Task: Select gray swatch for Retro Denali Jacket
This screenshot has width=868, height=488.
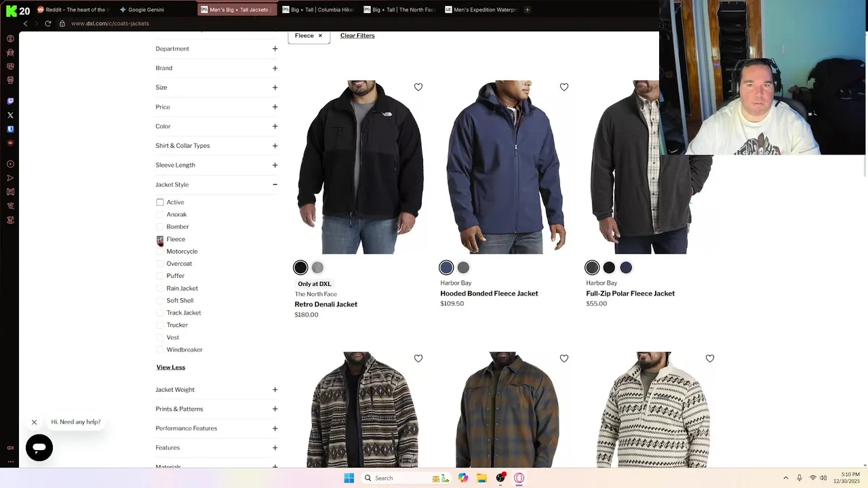Action: (317, 267)
